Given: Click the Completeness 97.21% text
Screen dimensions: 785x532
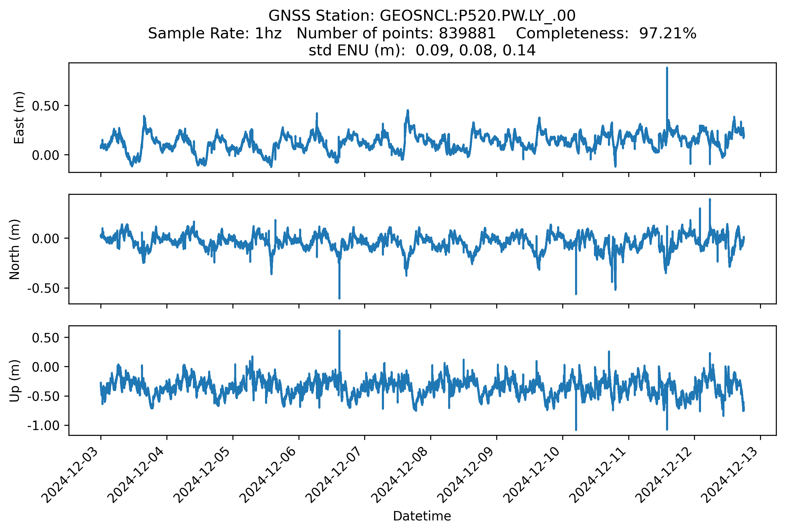Looking at the screenshot, I should pos(606,33).
